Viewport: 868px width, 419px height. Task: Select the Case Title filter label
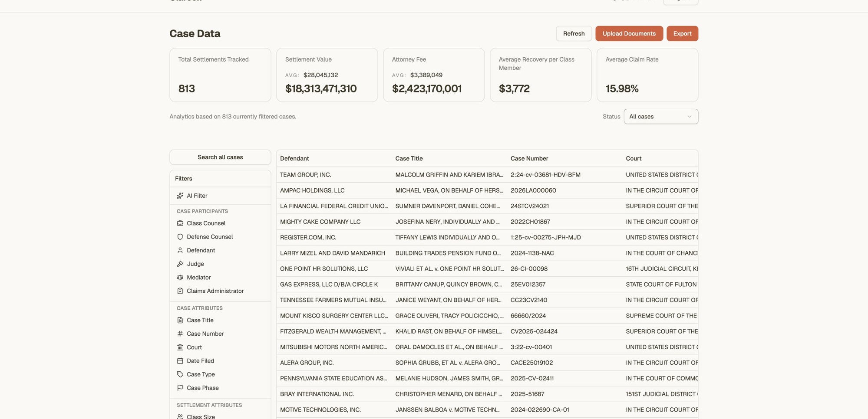point(200,320)
